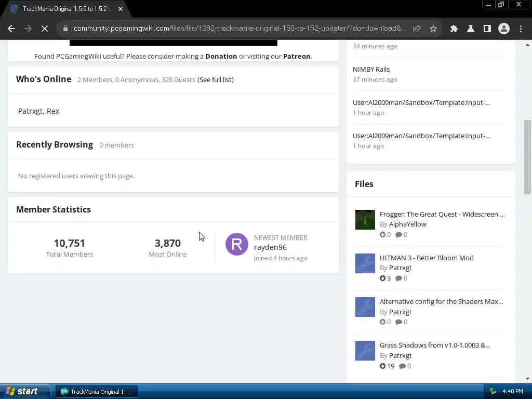Click the padlock site info icon

click(65, 29)
